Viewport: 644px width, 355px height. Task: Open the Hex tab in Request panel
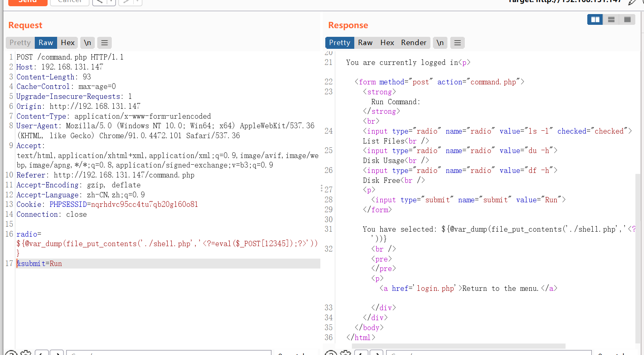pos(67,43)
